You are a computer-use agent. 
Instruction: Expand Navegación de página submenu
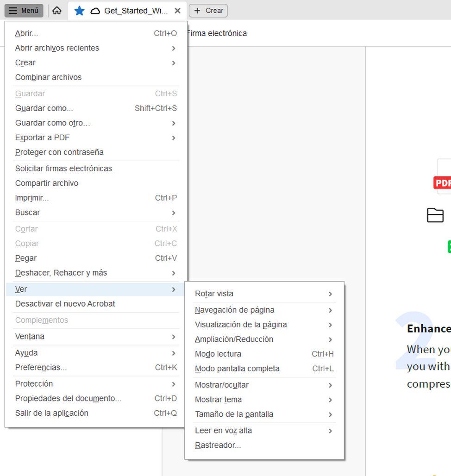click(x=264, y=310)
